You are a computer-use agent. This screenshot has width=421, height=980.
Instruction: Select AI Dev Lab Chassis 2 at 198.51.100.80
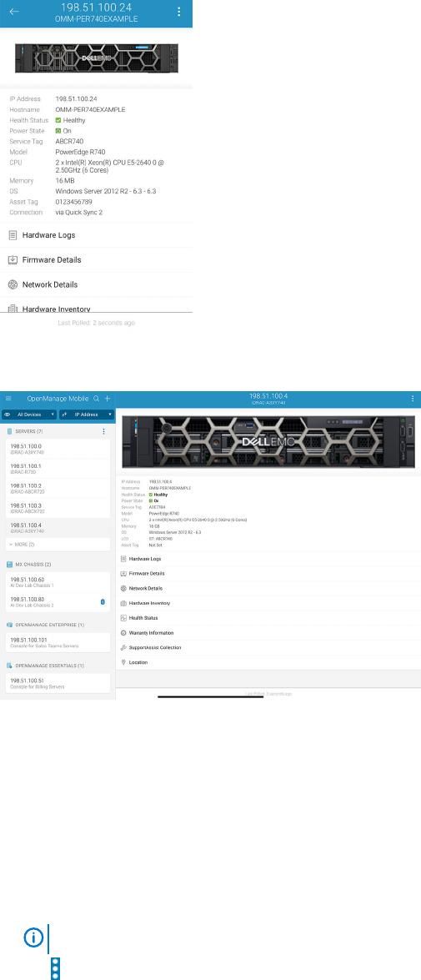point(58,602)
